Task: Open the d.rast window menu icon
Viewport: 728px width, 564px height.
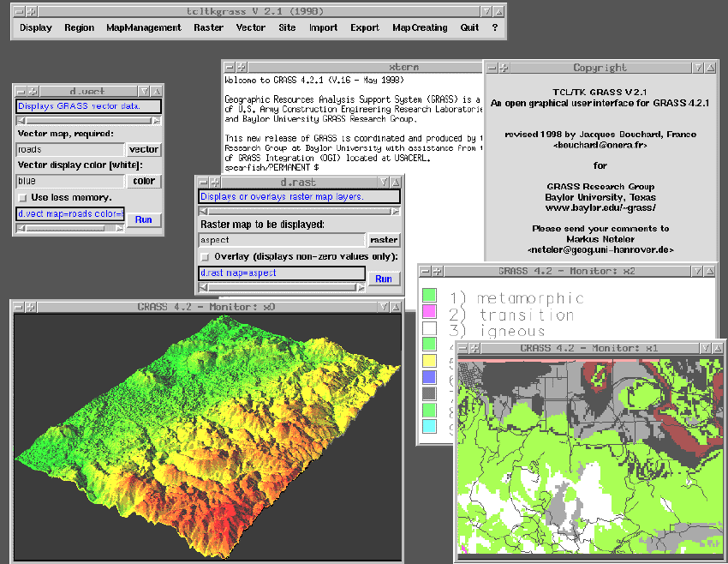Action: click(202, 182)
